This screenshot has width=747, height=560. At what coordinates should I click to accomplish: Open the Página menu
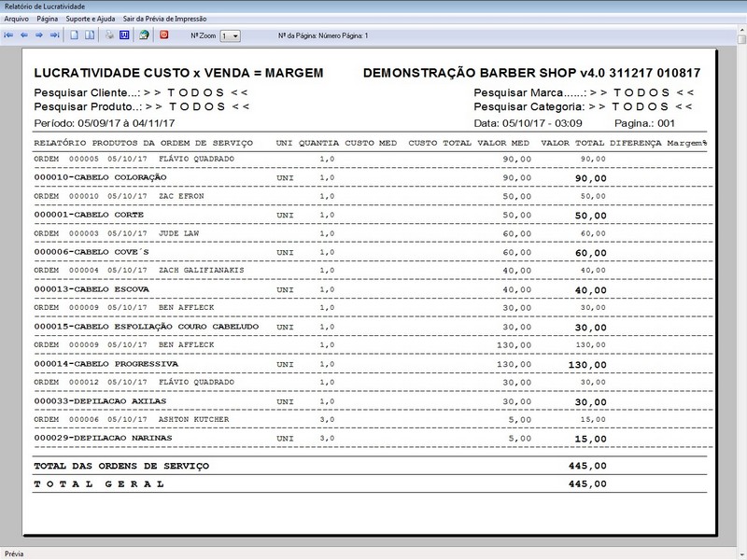(48, 19)
